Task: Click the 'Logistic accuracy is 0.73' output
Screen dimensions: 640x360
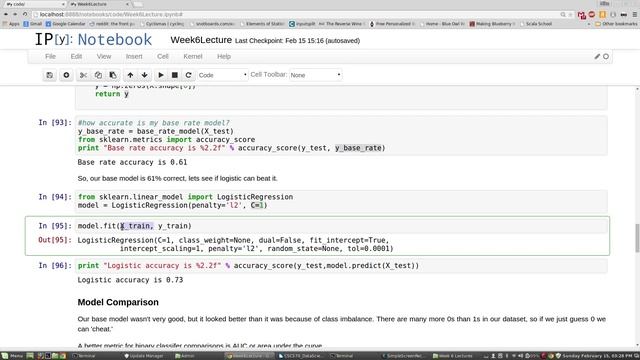Action: tap(130, 280)
